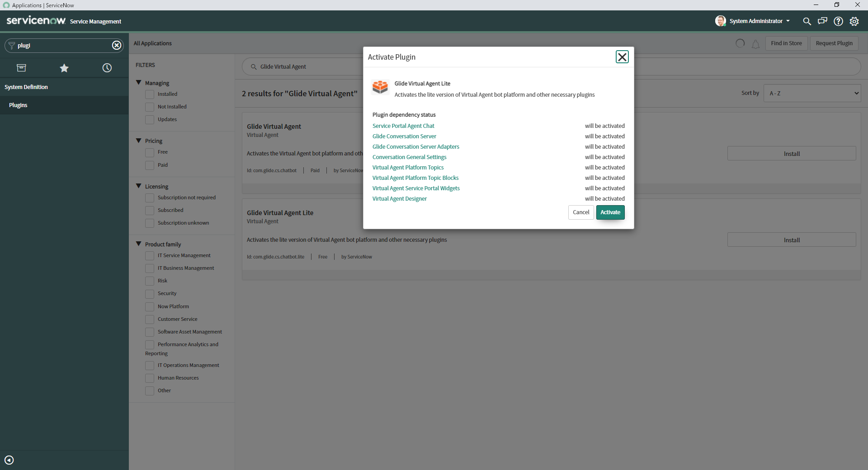Viewport: 868px width, 470px height.
Task: Open Glide Conversation Server link
Action: (404, 136)
